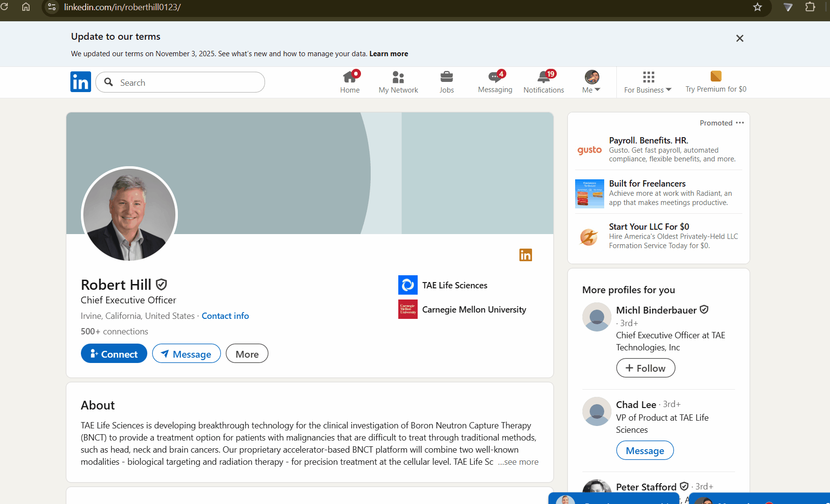The height and width of the screenshot is (504, 830).
Task: Dismiss the terms update banner
Action: [x=740, y=38]
